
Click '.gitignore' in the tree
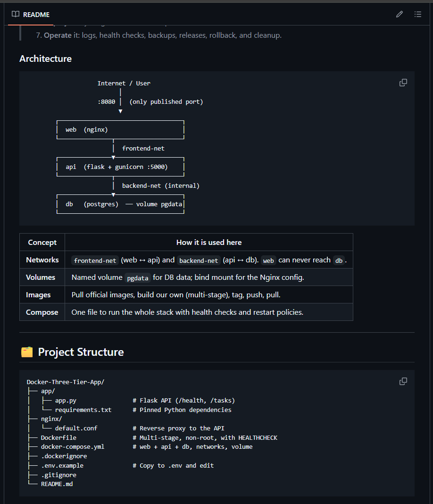coord(58,475)
